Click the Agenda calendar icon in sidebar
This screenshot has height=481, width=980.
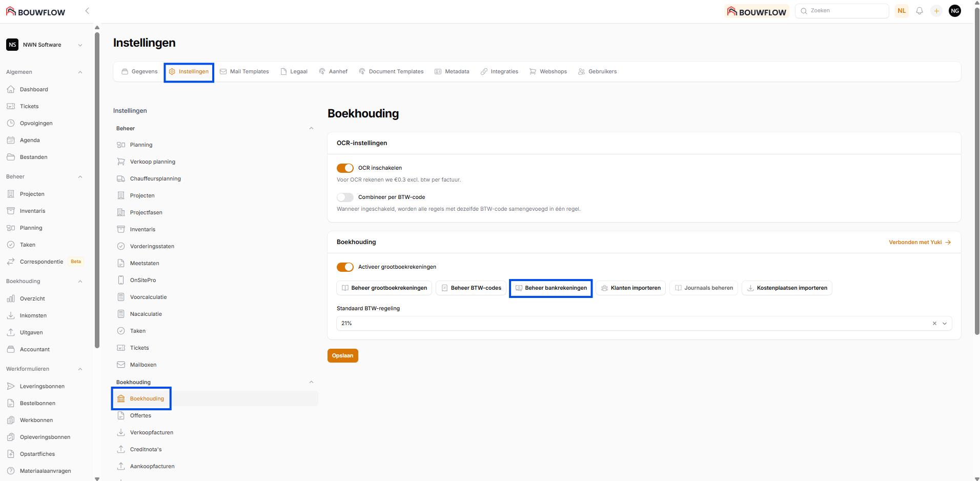coord(11,140)
